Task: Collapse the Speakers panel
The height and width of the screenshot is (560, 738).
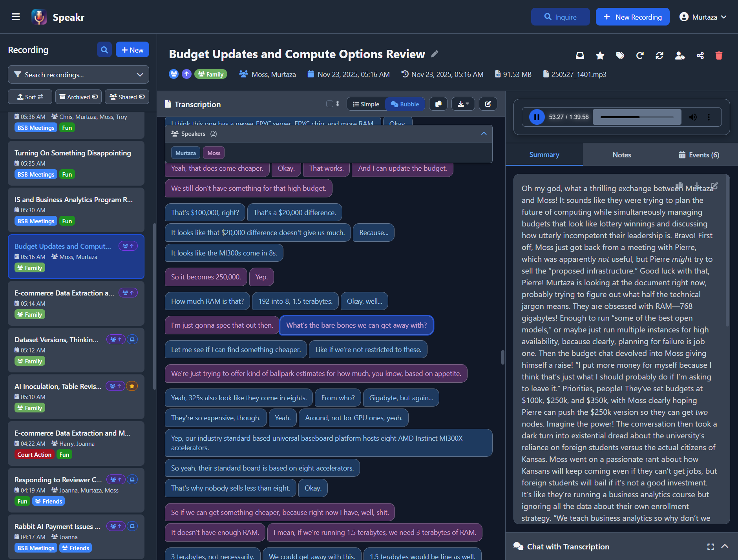Action: click(484, 133)
